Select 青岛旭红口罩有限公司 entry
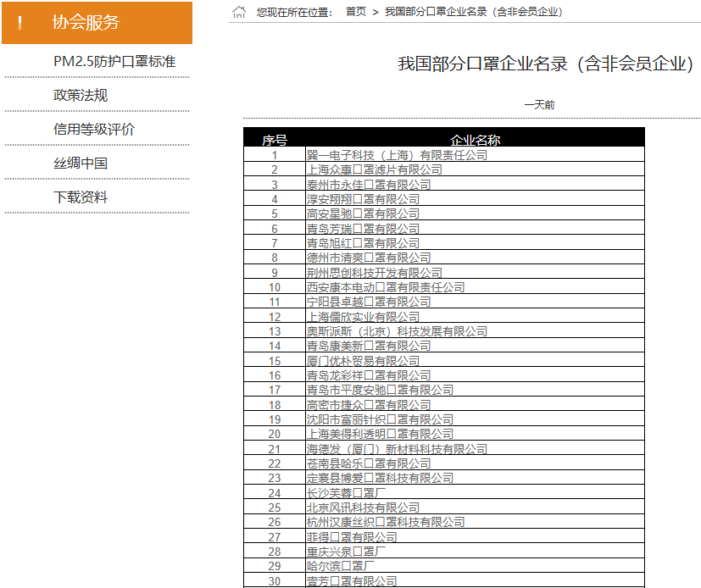701x588 pixels. point(363,243)
